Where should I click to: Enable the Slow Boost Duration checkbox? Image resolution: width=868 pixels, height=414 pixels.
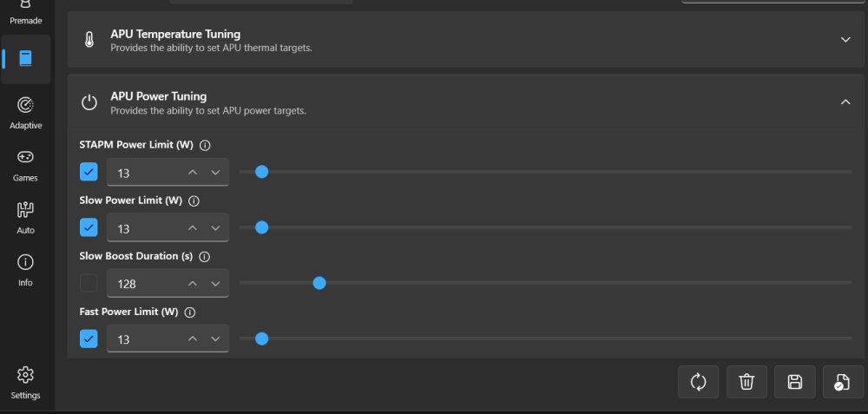click(89, 283)
